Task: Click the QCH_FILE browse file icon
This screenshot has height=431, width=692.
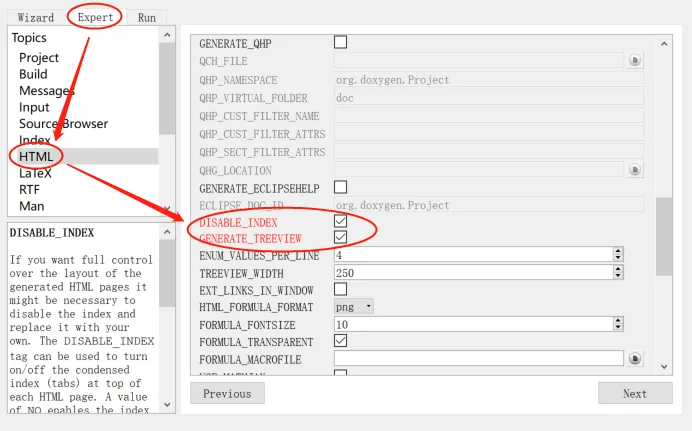Action: (635, 60)
